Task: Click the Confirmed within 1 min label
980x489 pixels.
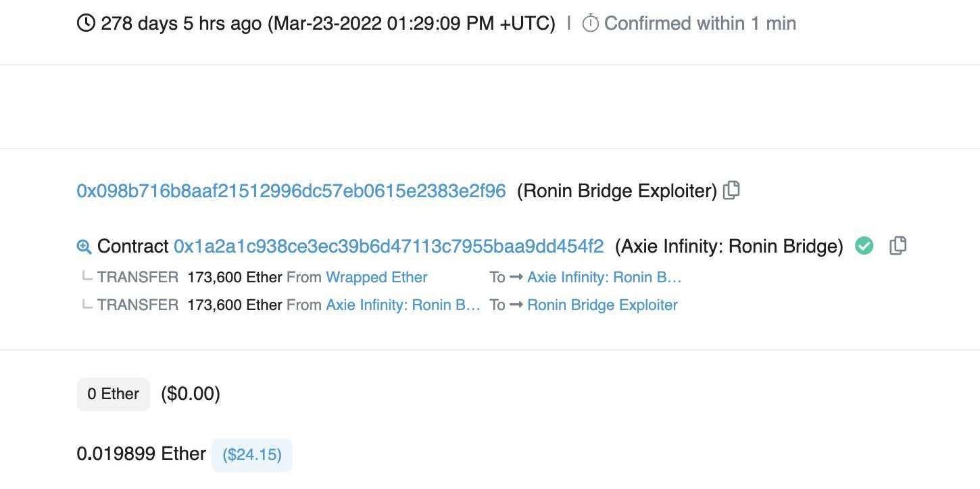Action: coord(700,24)
